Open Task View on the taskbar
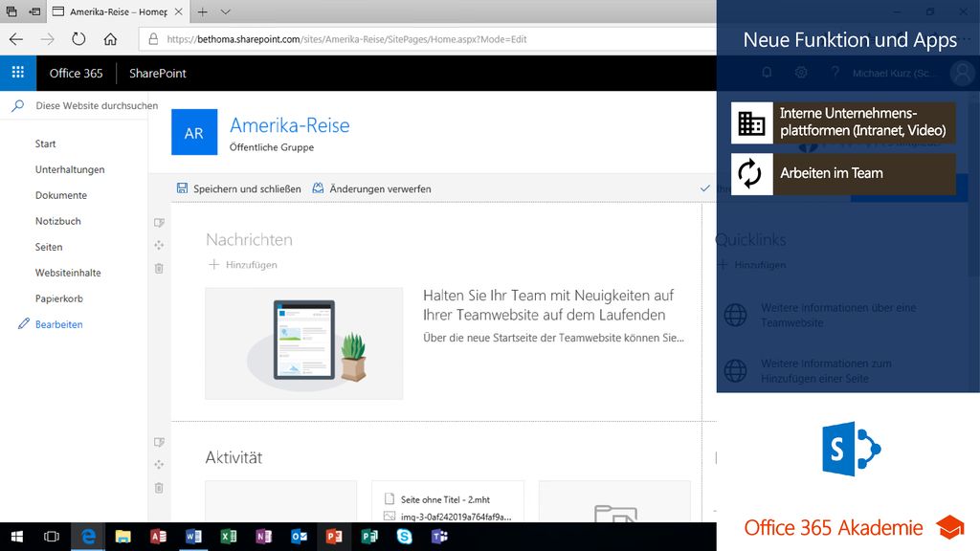The image size is (980, 551). click(52, 537)
